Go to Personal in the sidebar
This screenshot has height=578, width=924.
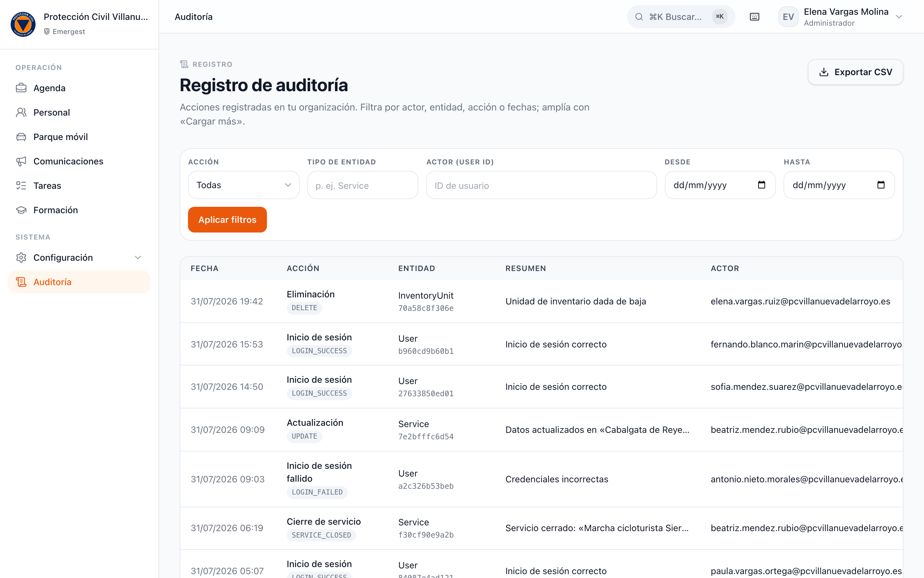[x=79, y=112]
